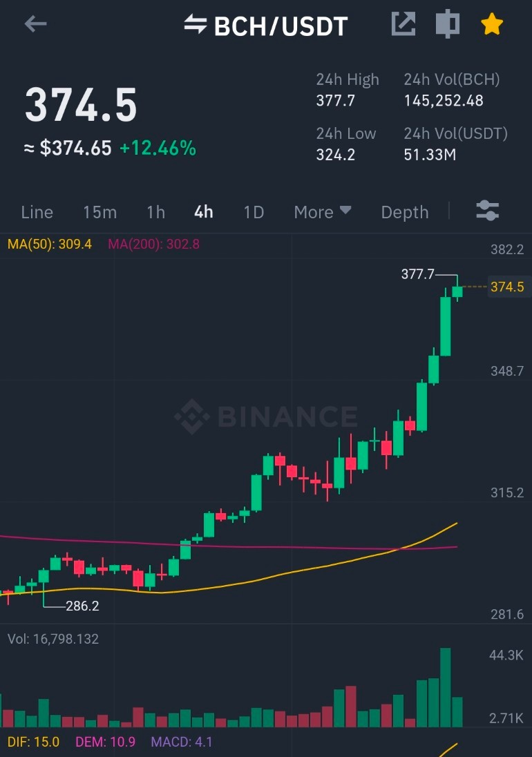Viewport: 532px width, 757px height.
Task: Tap the MACD indicator value label
Action: (x=182, y=742)
